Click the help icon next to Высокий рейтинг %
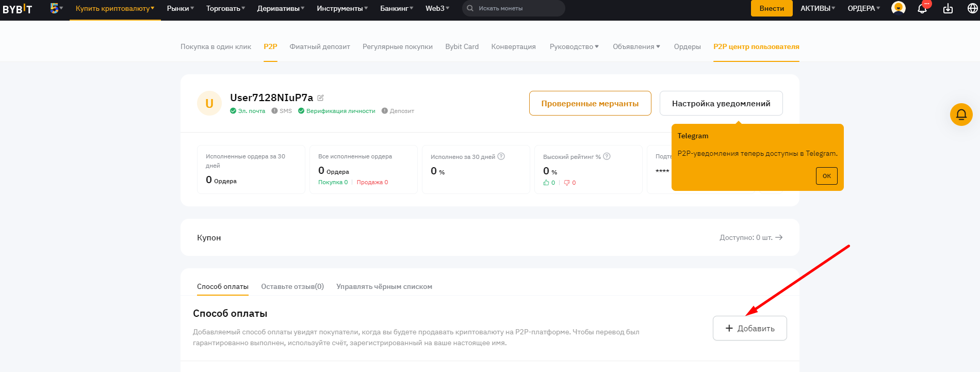The image size is (980, 372). 607,156
